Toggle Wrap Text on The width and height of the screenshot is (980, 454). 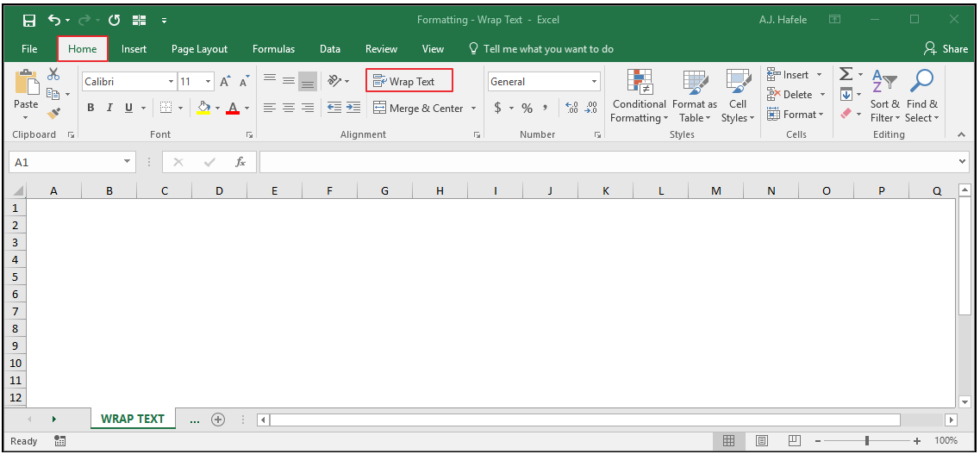click(409, 81)
